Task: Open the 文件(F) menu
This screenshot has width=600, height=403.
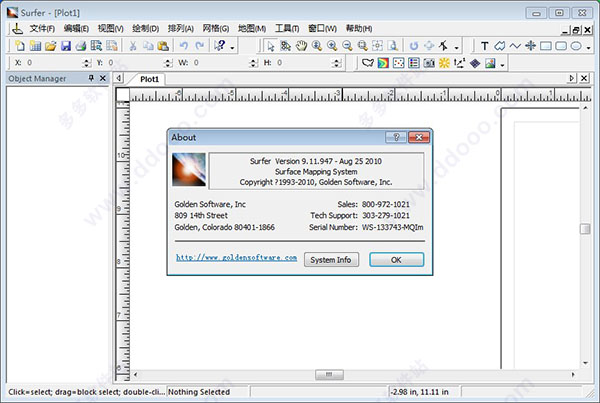Action: pos(42,28)
